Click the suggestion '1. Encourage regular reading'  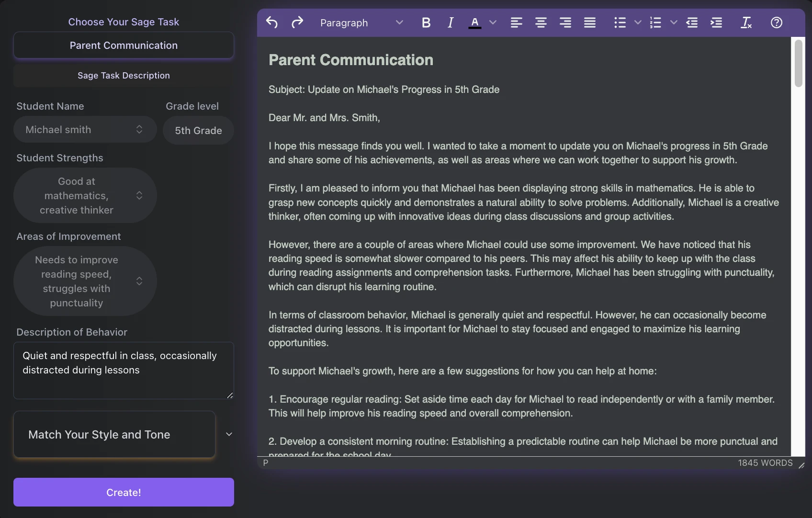point(521,406)
